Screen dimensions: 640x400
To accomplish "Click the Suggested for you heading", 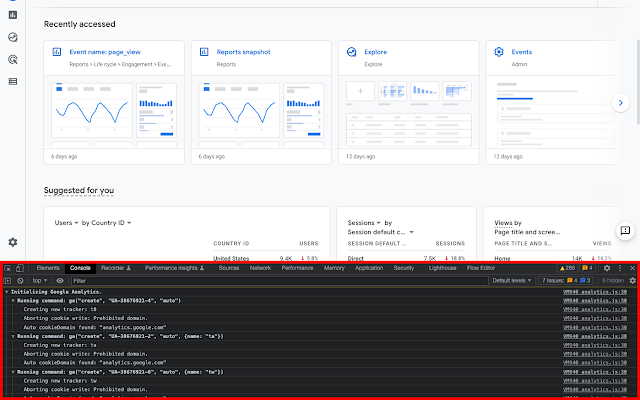I will click(x=79, y=190).
